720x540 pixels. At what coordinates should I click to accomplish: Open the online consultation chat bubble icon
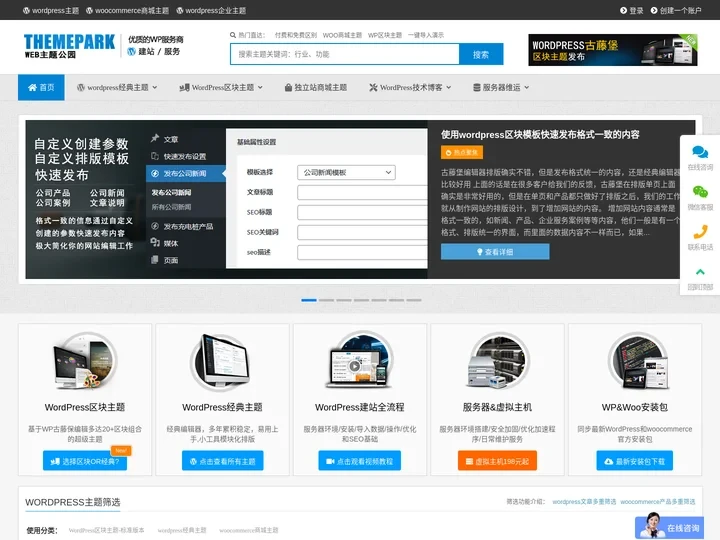700,152
